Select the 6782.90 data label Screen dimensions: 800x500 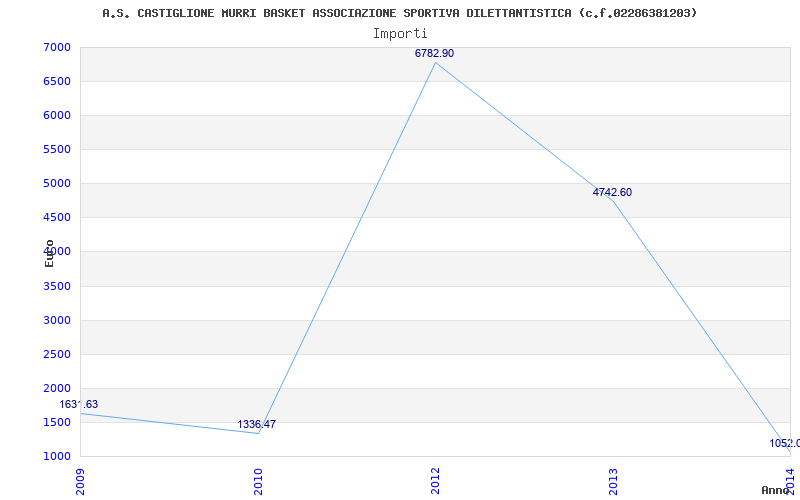click(434, 54)
